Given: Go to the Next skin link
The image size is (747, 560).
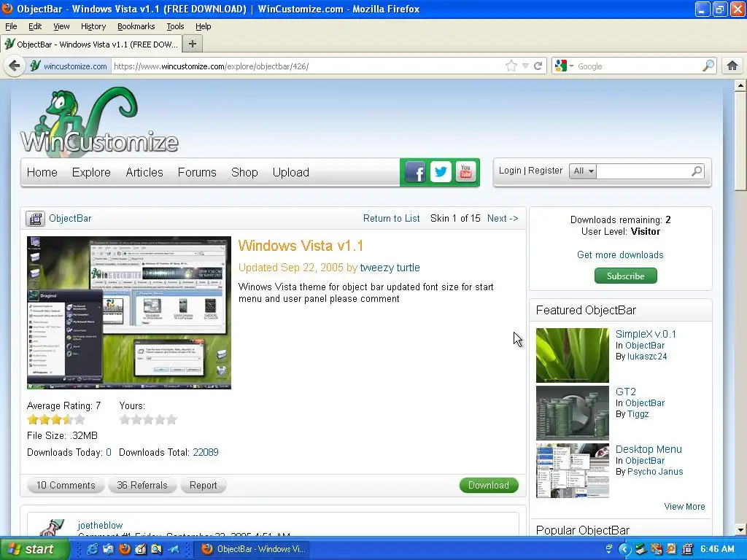Looking at the screenshot, I should 502,218.
